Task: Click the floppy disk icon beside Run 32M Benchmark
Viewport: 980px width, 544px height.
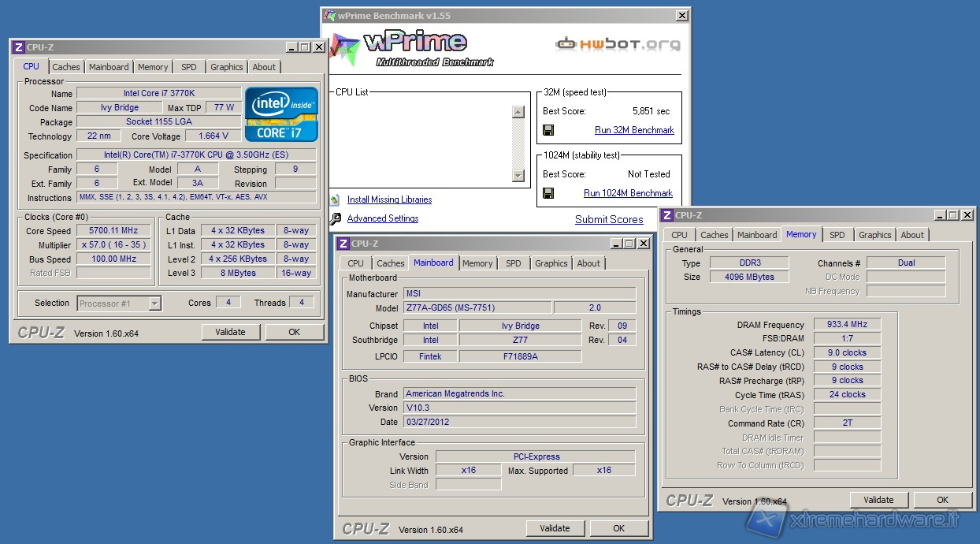Action: pyautogui.click(x=548, y=130)
